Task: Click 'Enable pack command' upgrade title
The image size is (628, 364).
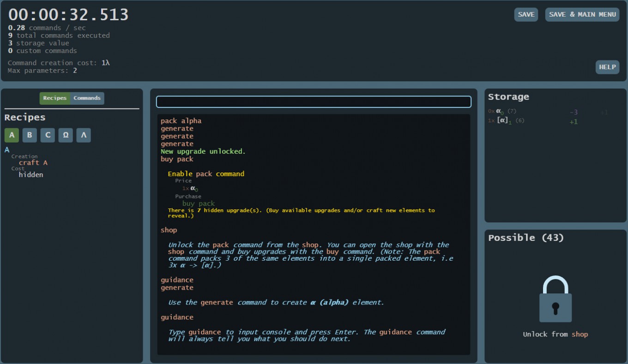Action: coord(206,174)
